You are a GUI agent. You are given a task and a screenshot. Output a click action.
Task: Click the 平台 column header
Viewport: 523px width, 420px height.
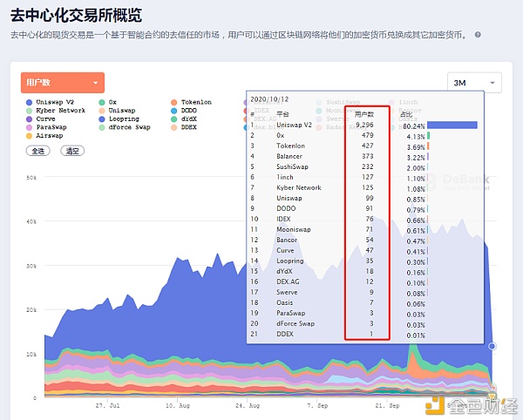[282, 115]
